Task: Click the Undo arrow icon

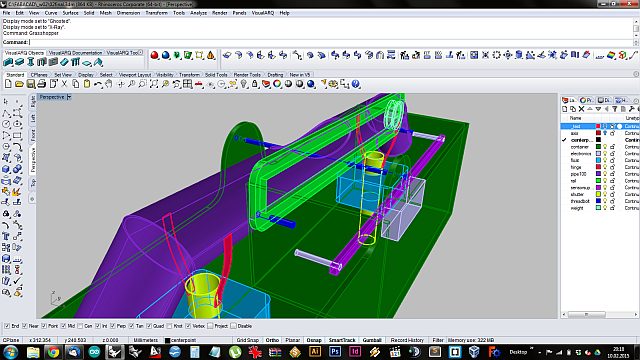Action: point(98,84)
